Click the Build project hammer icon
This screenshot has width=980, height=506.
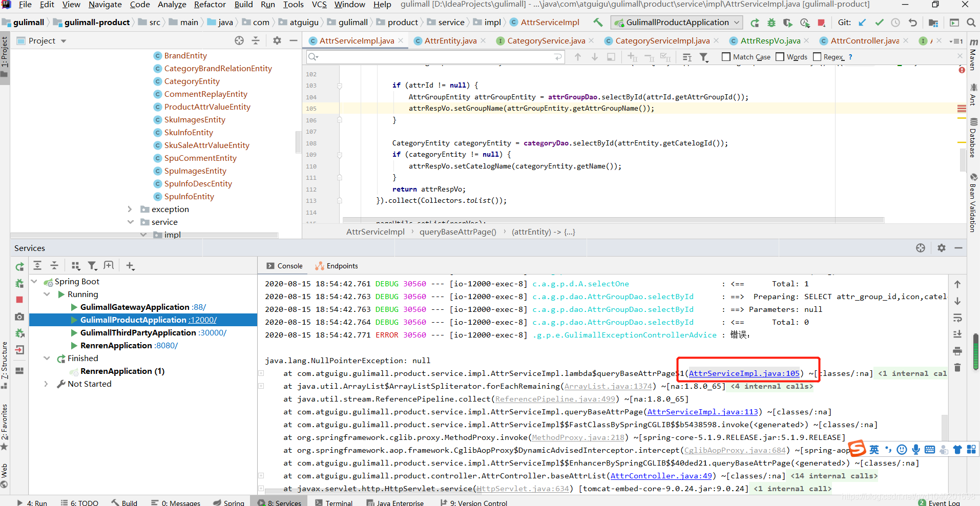[x=598, y=23]
